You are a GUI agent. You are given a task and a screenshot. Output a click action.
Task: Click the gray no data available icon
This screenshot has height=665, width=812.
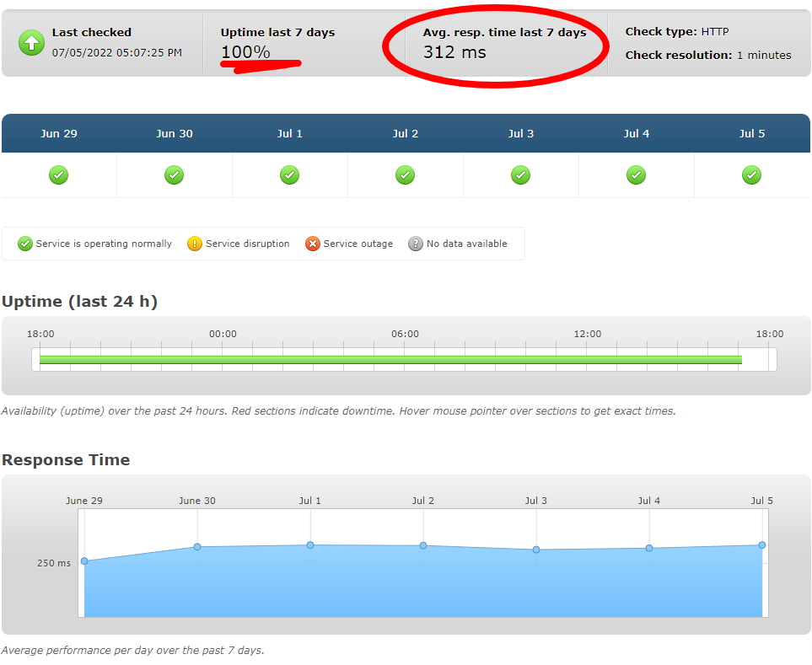(416, 244)
